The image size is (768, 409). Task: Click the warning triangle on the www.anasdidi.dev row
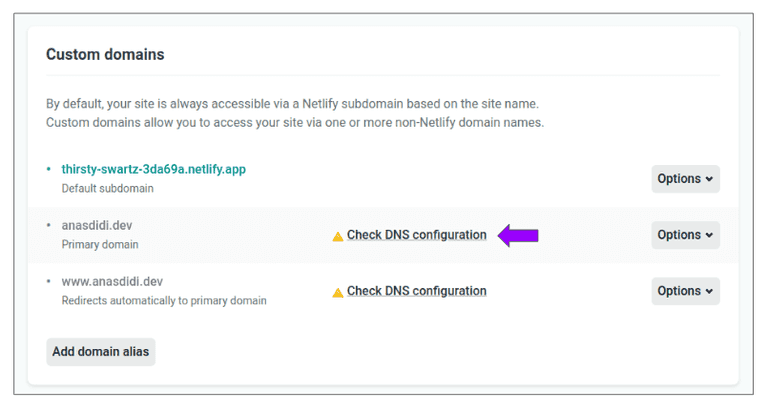click(x=338, y=293)
